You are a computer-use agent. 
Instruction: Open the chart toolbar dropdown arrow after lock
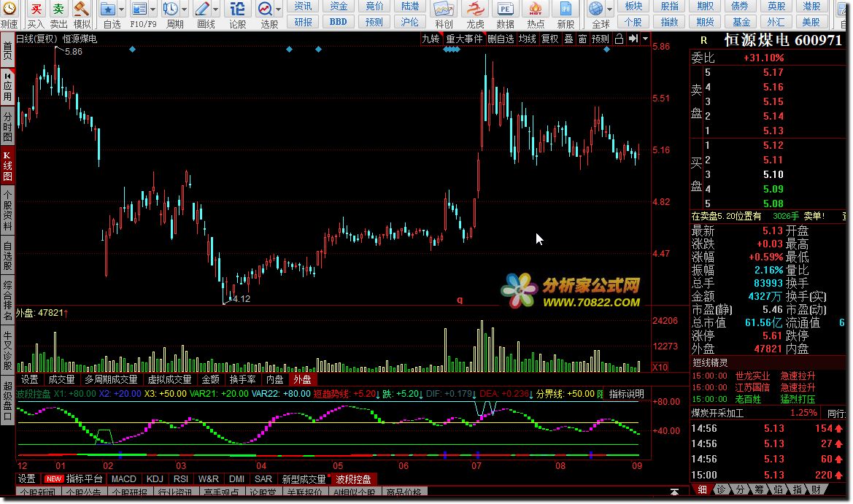645,39
